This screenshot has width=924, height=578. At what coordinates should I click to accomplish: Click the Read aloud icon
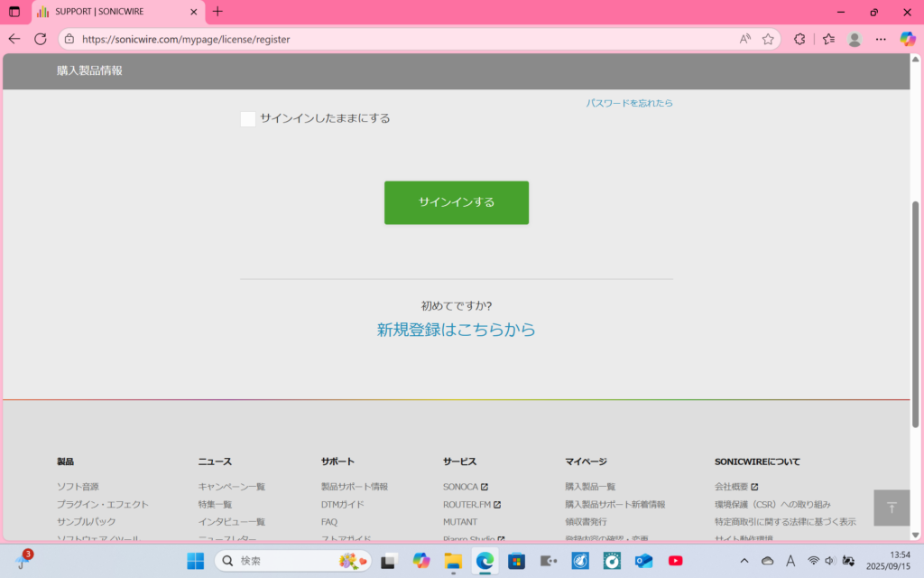745,39
